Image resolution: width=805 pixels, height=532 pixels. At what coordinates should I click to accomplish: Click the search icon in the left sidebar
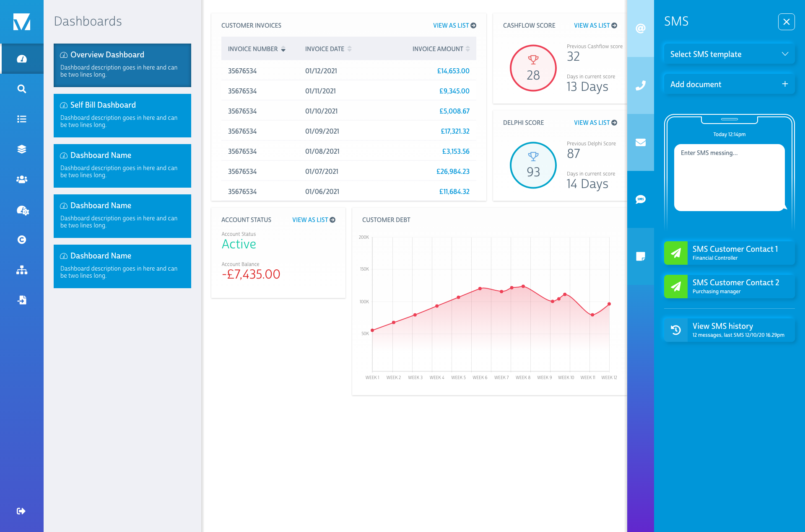pyautogui.click(x=22, y=89)
